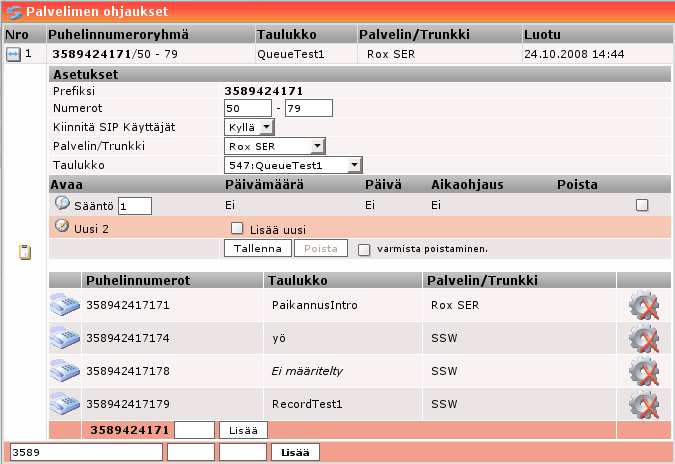Viewport: 675px width, 464px height.
Task: Click the Uusi 2 clock icon
Action: [62, 226]
